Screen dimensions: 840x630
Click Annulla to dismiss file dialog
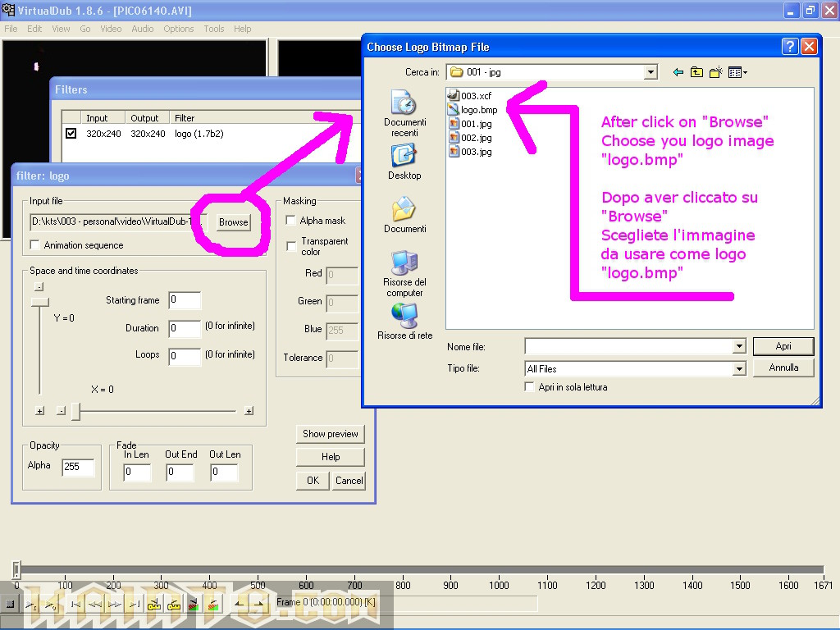pyautogui.click(x=783, y=367)
